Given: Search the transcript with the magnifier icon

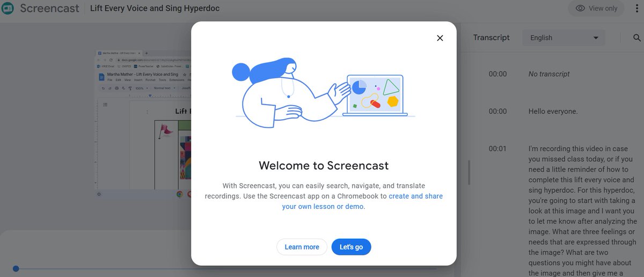Looking at the screenshot, I should pyautogui.click(x=636, y=38).
